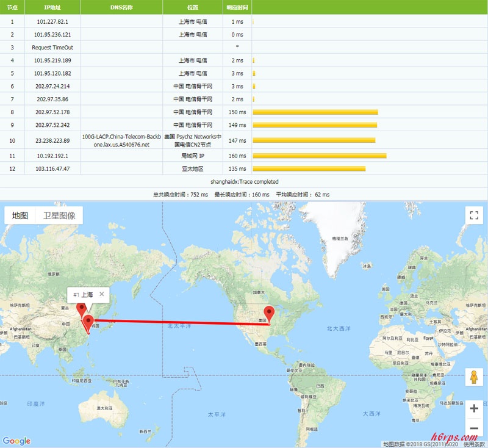Select IP address 101.95.236.121
Screen dimensions: 488x448
[52, 35]
